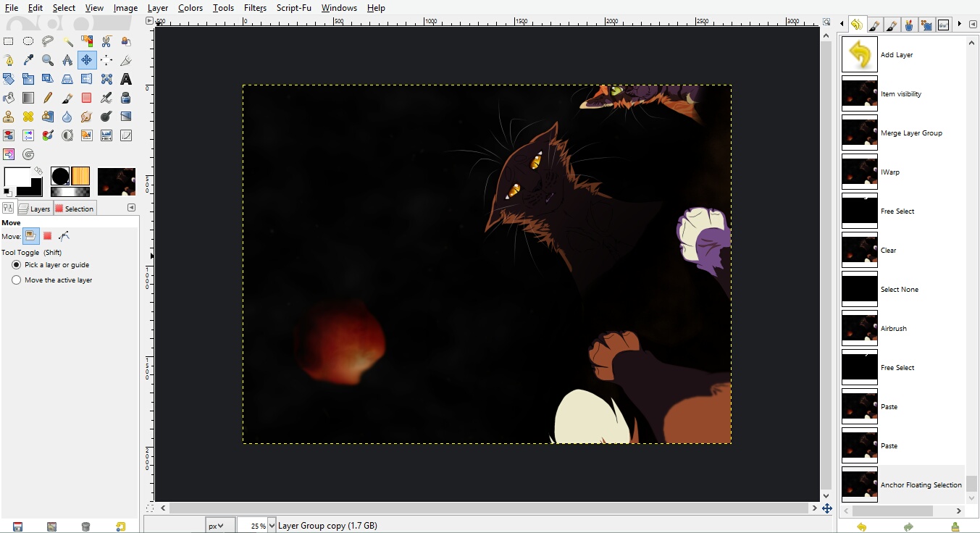This screenshot has width=980, height=533.
Task: Open image menu at ruler corner
Action: pos(150,21)
